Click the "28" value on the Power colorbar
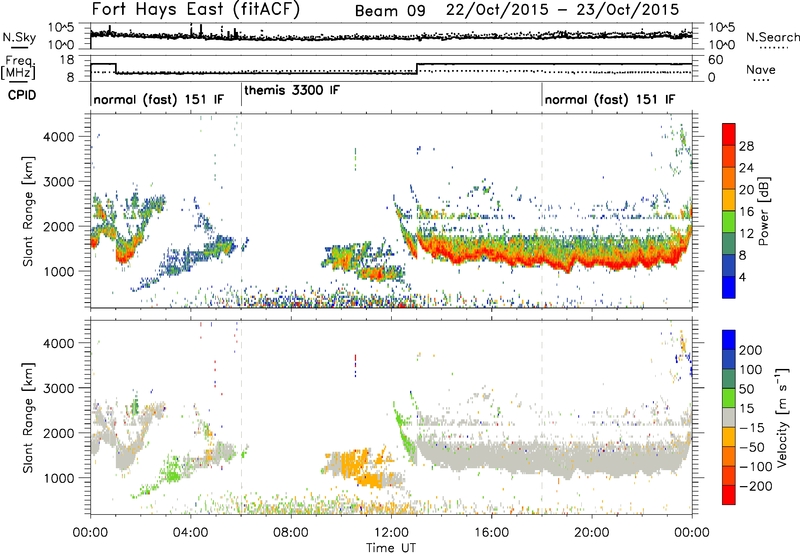Image resolution: width=800 pixels, height=554 pixels. 746,146
